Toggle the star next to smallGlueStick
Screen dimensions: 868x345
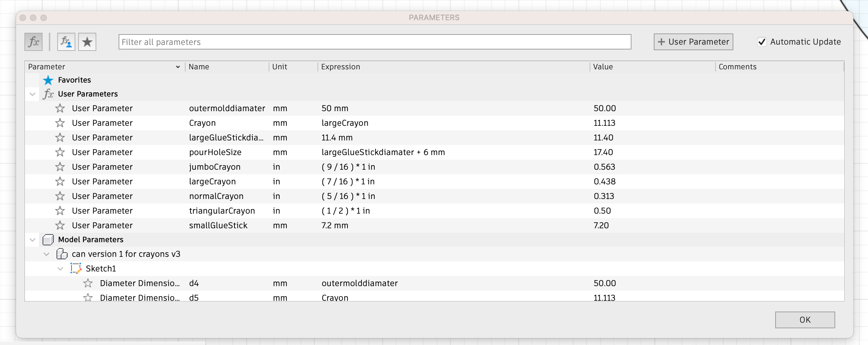(60, 225)
